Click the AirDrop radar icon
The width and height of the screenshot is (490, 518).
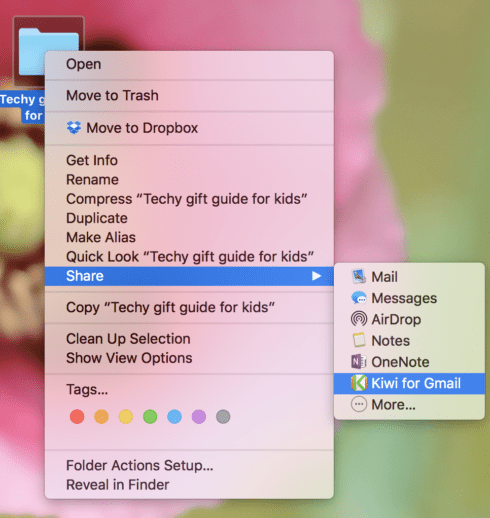359,319
